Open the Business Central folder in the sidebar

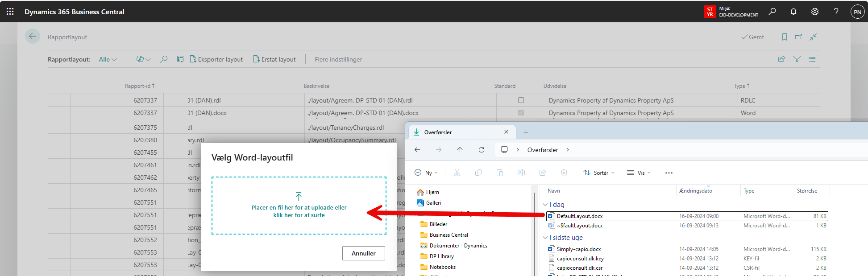(444, 235)
